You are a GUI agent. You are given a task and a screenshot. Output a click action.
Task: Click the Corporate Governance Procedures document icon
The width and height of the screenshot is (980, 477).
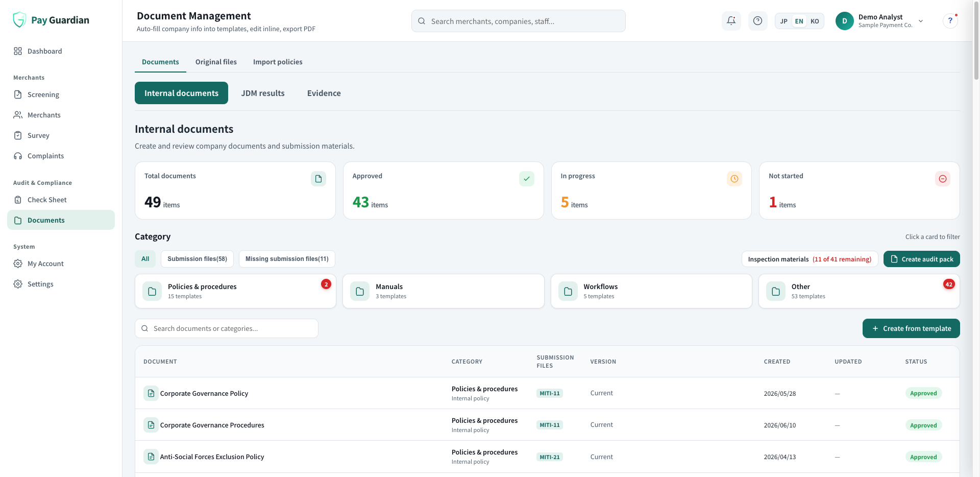[151, 425]
